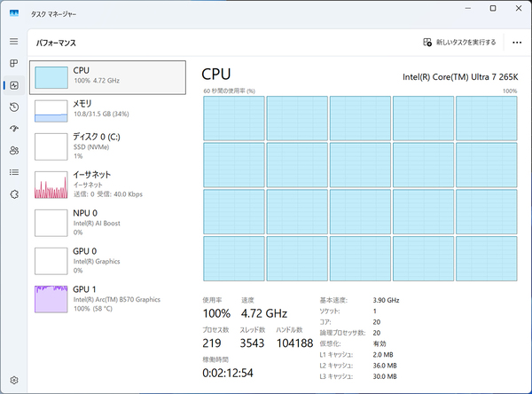532x394 pixels.
Task: Select NPU 0 Intel AI Boost
Action: [x=107, y=221]
